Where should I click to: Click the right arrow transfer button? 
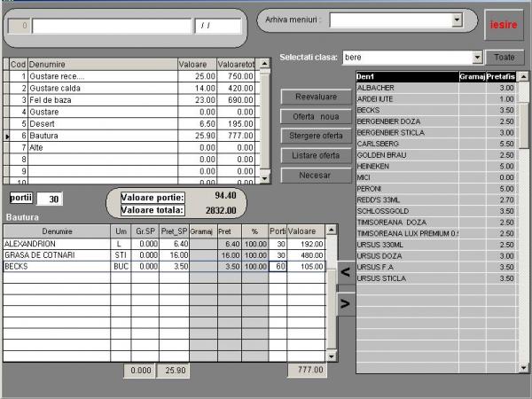click(346, 303)
